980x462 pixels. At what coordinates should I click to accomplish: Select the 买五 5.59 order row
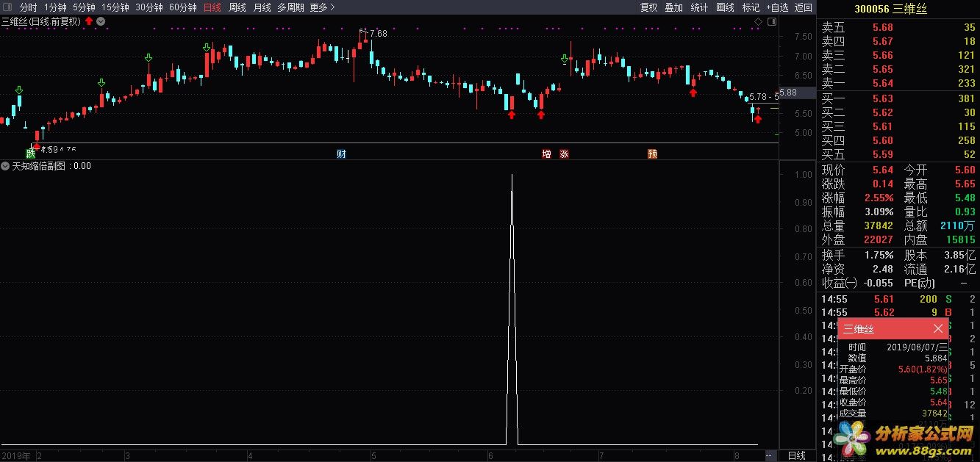(x=898, y=154)
